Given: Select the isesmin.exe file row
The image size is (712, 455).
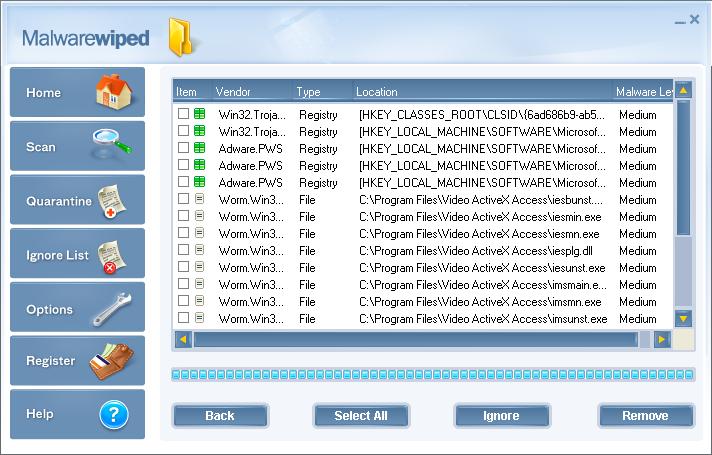Looking at the screenshot, I should point(480,216).
